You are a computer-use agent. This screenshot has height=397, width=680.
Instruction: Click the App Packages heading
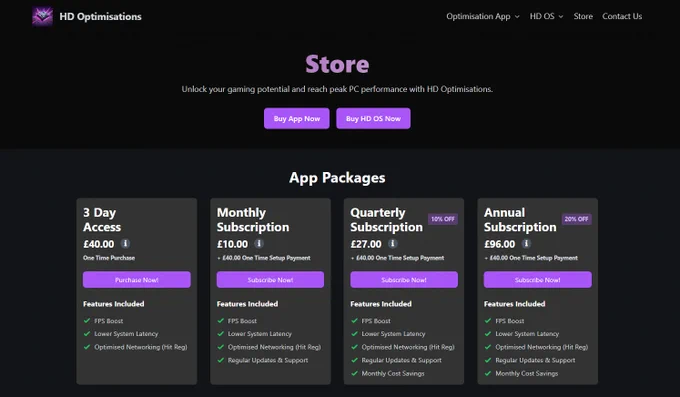click(x=337, y=178)
